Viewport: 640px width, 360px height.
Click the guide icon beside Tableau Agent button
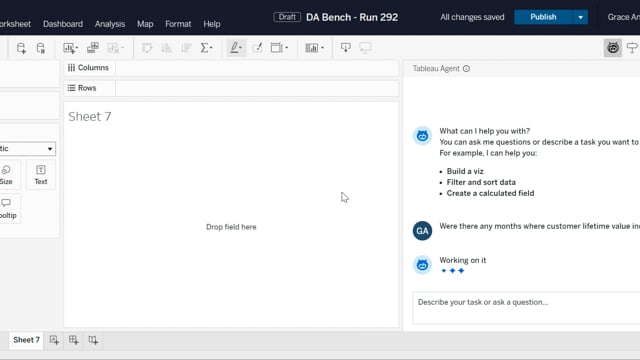coord(633,48)
